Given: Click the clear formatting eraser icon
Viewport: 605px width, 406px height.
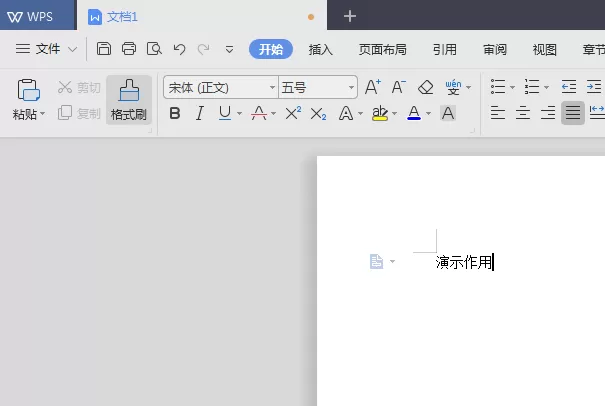Looking at the screenshot, I should point(426,87).
